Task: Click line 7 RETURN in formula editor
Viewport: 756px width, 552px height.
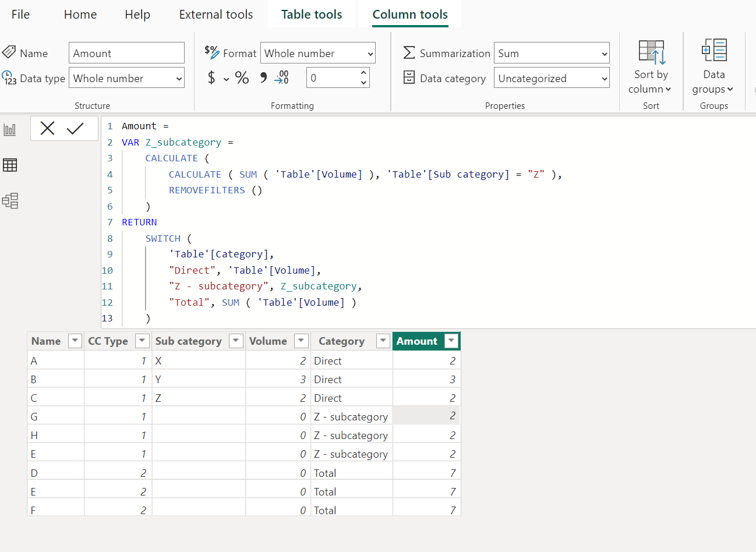Action: coord(139,222)
